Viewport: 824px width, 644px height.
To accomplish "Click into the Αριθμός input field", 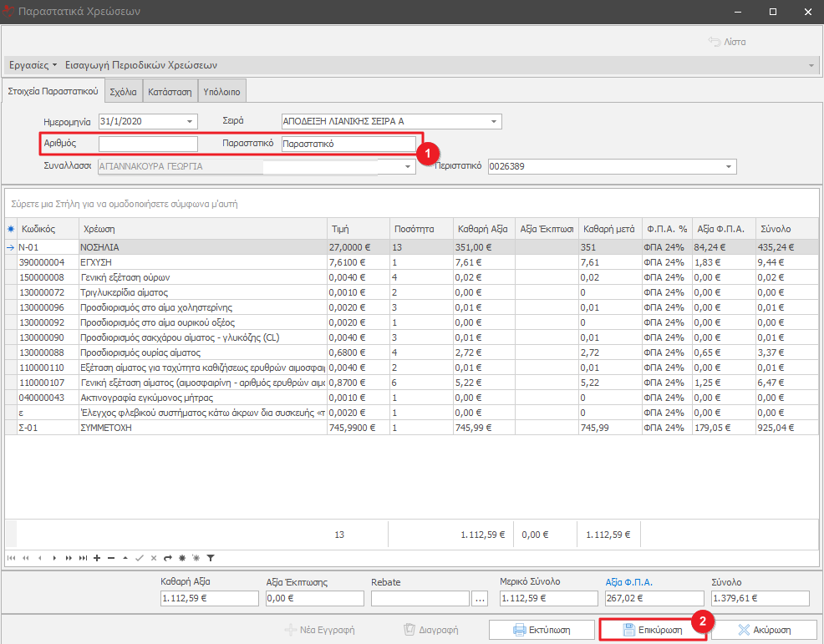I will (x=148, y=145).
